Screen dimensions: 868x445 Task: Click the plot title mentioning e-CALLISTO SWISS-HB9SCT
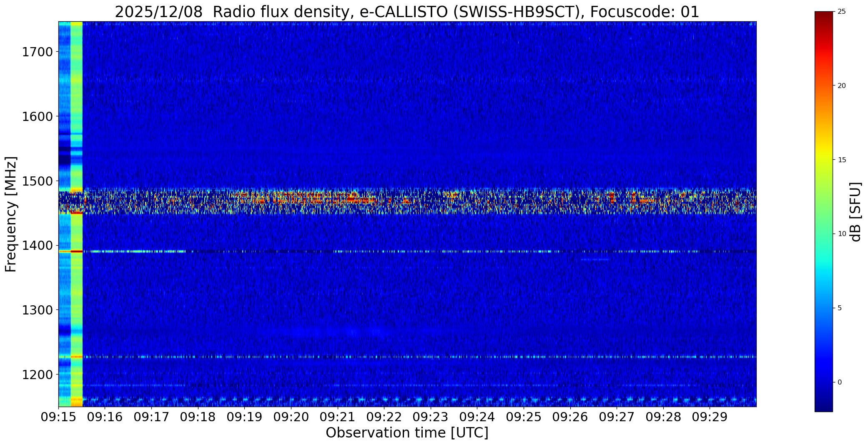click(x=407, y=12)
